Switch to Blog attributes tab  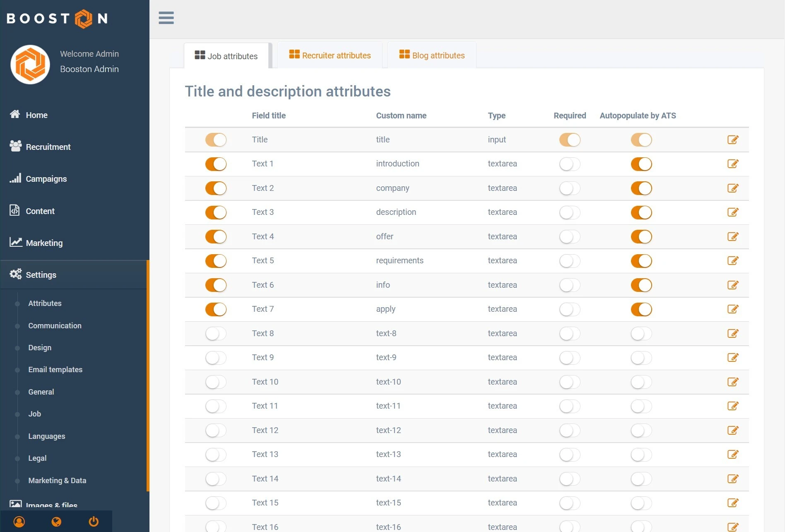click(432, 55)
